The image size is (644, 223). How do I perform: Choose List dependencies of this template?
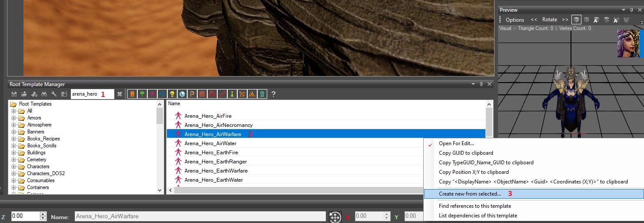(x=534, y=216)
